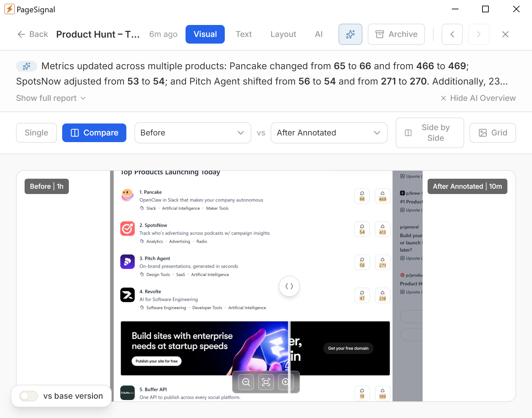Archive this change
Image resolution: width=532 pixels, height=418 pixels.
click(x=396, y=34)
